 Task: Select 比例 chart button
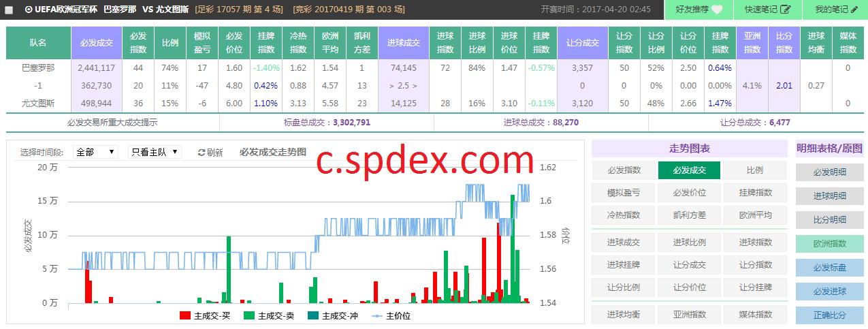[x=754, y=170]
